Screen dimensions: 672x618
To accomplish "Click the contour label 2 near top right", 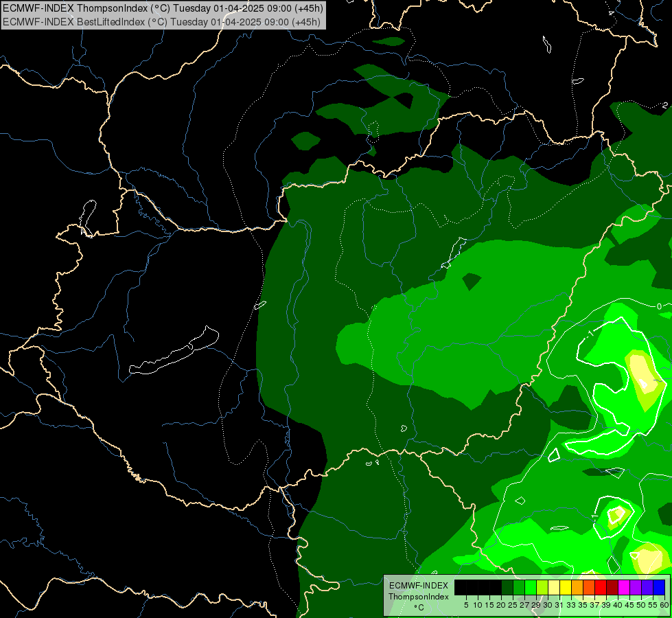I will pyautogui.click(x=664, y=105).
